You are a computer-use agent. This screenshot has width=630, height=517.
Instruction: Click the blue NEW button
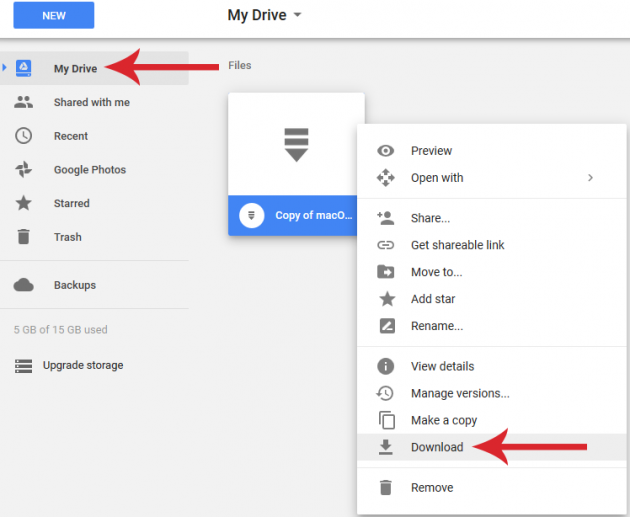[54, 16]
